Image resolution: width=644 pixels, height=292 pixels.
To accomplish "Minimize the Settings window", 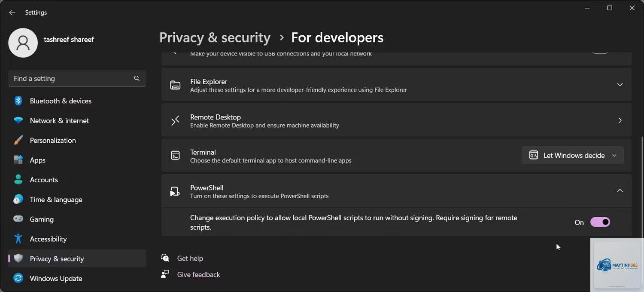I will pos(587,8).
